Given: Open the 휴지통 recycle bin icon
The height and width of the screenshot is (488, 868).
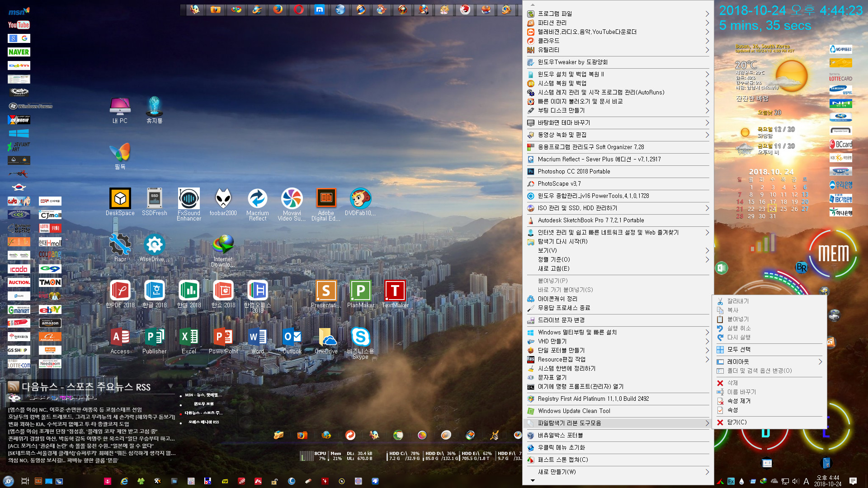Looking at the screenshot, I should click(154, 110).
